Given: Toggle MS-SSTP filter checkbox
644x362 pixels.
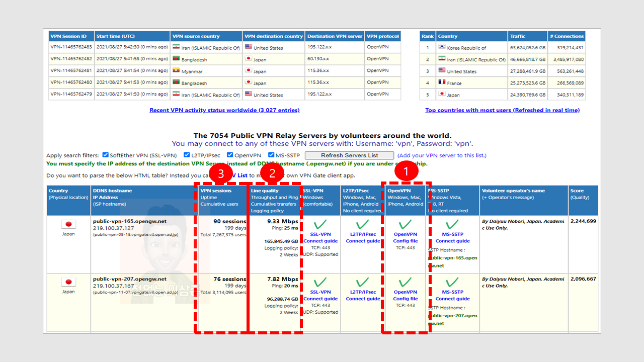Looking at the screenshot, I should pyautogui.click(x=271, y=155).
